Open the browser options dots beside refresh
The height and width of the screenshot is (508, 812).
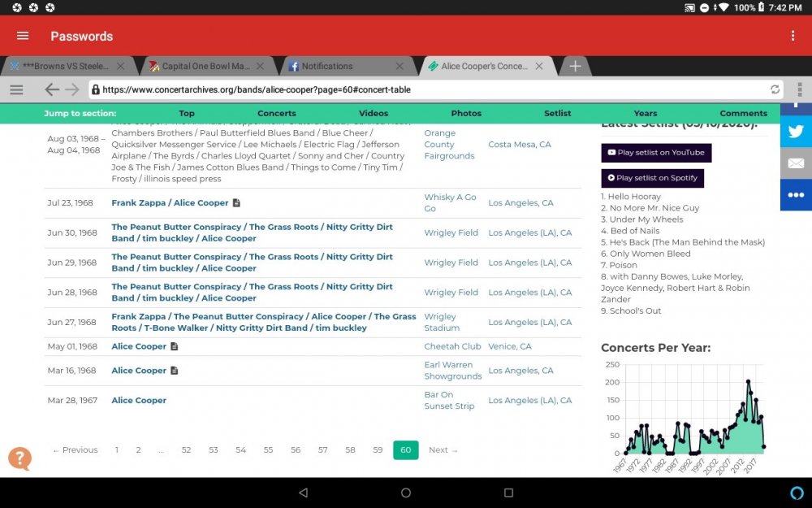[800, 89]
